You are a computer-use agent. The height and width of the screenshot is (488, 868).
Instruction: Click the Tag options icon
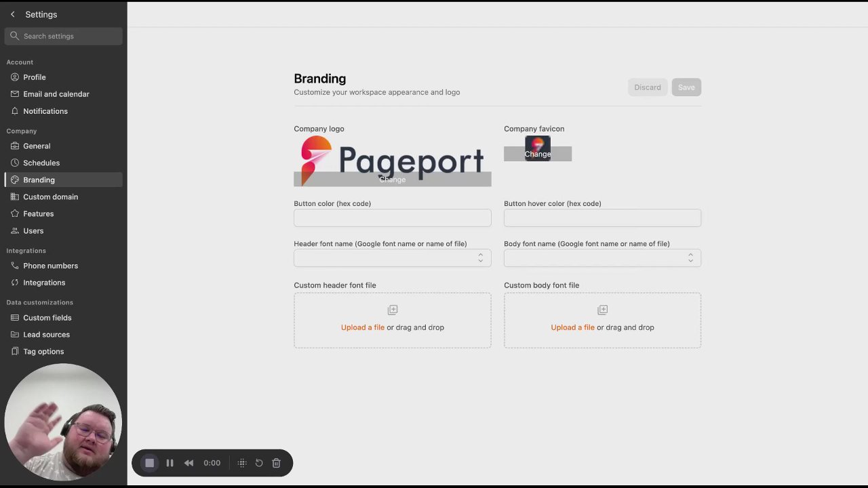15,351
